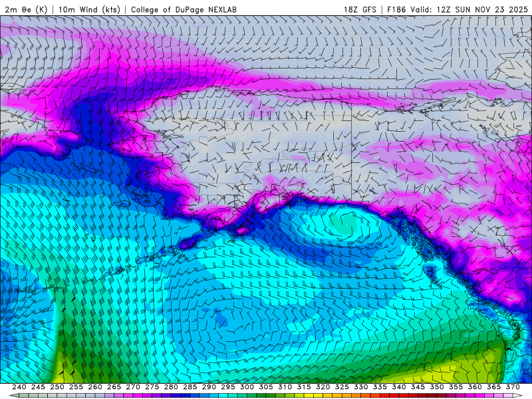This screenshot has height=399, width=532.
Task: Click the 265 colorbar scale label
Action: (114, 387)
